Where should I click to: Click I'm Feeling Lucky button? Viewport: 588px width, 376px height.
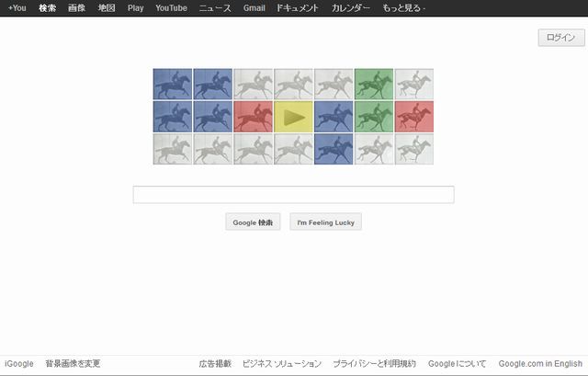tap(325, 222)
